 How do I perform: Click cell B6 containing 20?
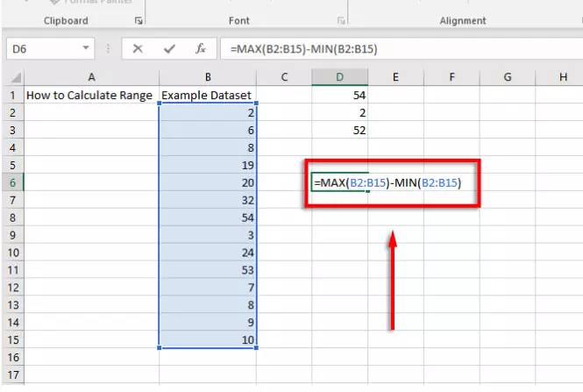point(208,182)
